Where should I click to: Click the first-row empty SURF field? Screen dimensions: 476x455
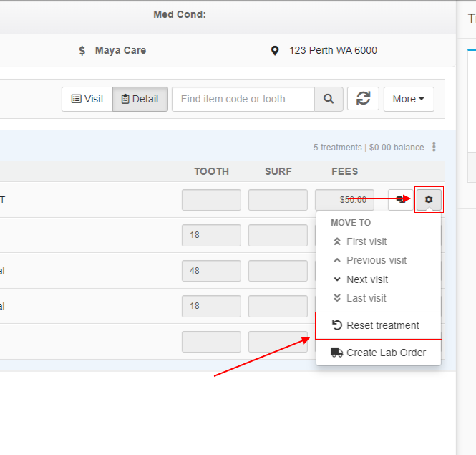coord(278,200)
